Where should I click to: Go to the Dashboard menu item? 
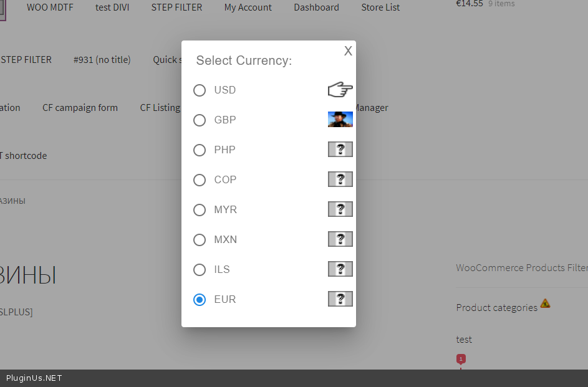point(317,7)
